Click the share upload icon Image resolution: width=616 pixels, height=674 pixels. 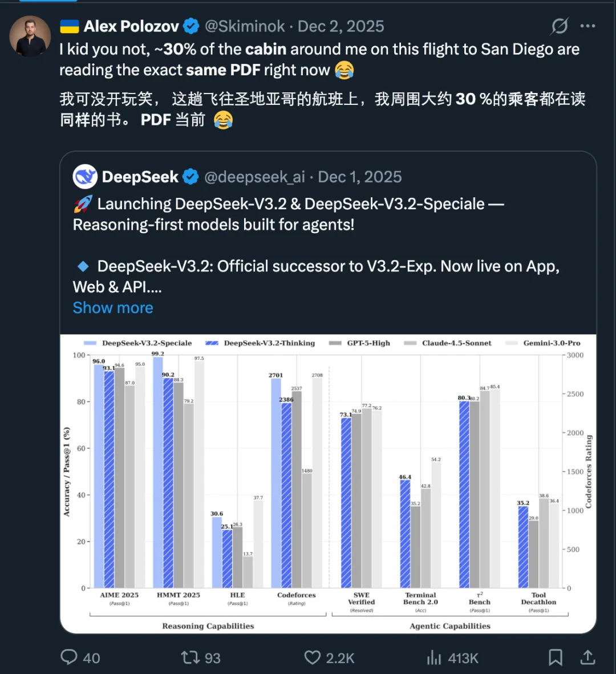pos(587,657)
